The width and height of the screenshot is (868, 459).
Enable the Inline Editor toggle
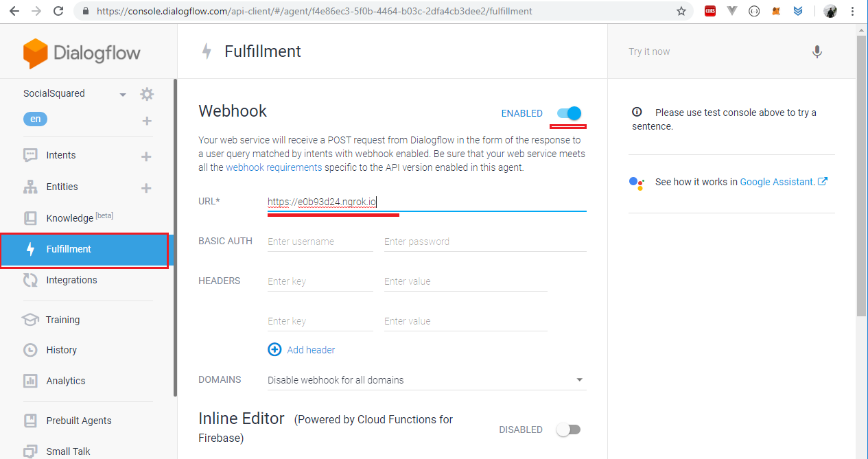(x=568, y=429)
